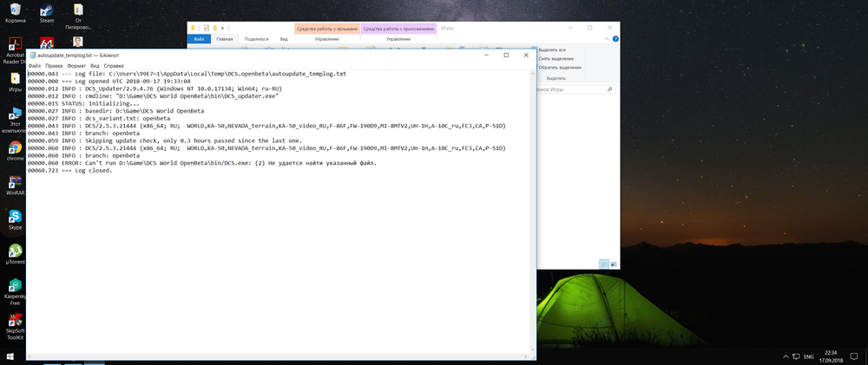Click the properties checkmark icon in Explorer's quick access toolbar
Image resolution: width=868 pixels, height=365 pixels.
click(x=207, y=28)
